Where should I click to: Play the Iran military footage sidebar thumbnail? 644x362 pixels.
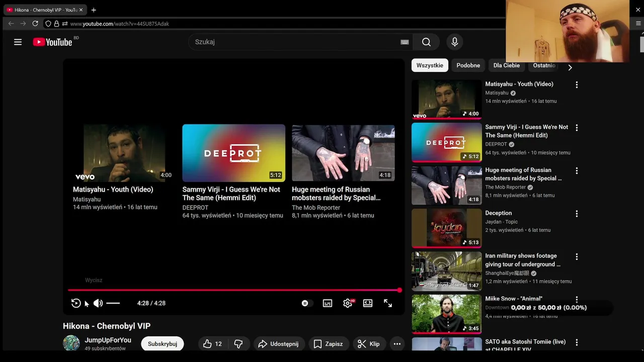447,271
